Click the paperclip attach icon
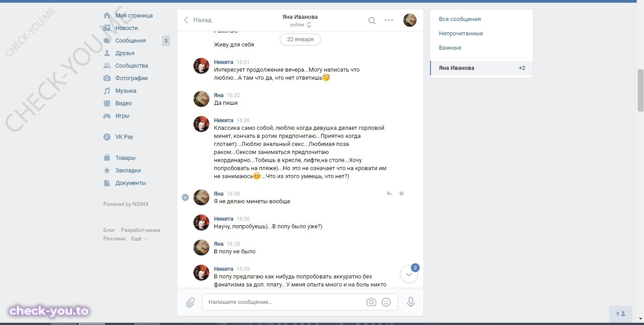 [x=190, y=303]
